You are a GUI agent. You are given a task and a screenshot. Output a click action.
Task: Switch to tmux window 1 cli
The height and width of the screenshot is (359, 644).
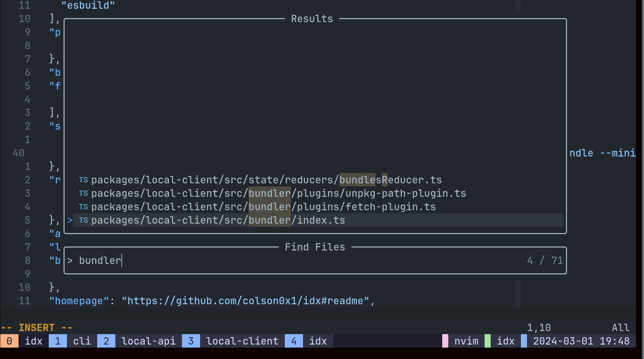tap(73, 341)
